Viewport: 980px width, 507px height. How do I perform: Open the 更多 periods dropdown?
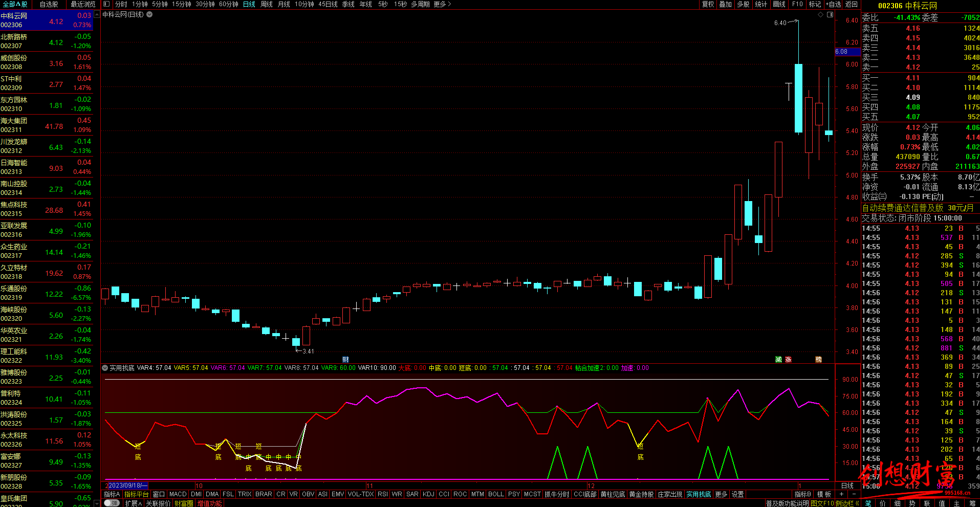pos(442,4)
